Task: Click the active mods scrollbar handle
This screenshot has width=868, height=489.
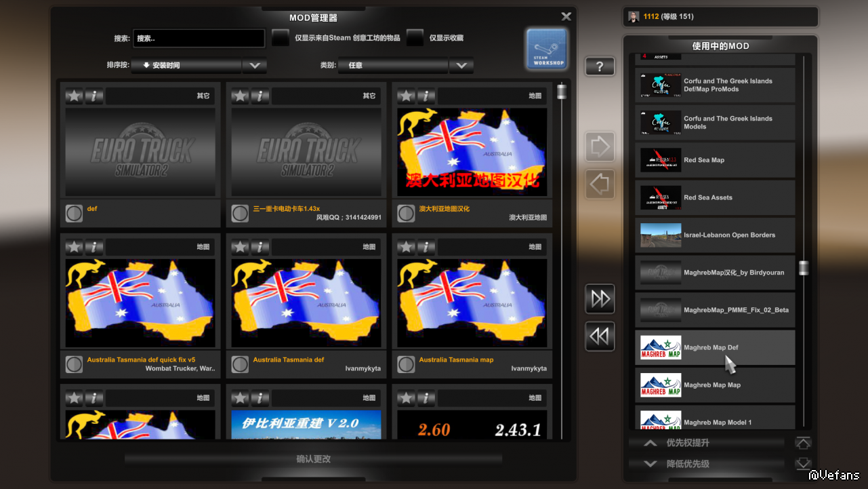Action: tap(804, 268)
